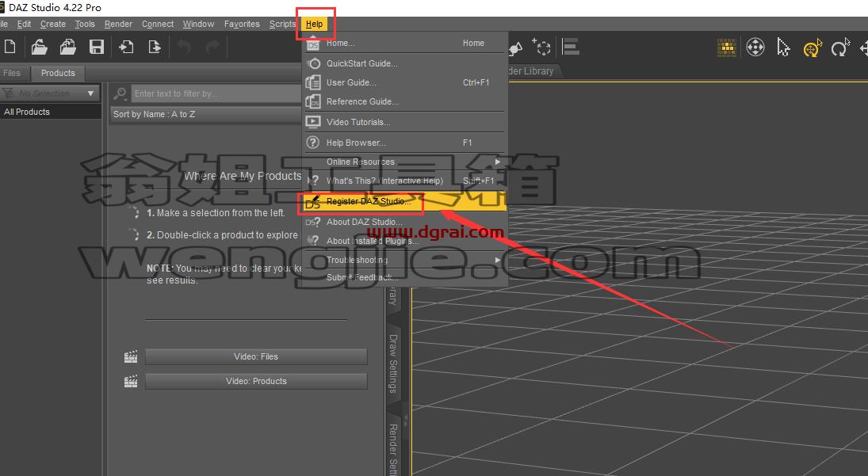Open the No Selection filter dropdown
Screen dimensions: 868x476
point(50,93)
